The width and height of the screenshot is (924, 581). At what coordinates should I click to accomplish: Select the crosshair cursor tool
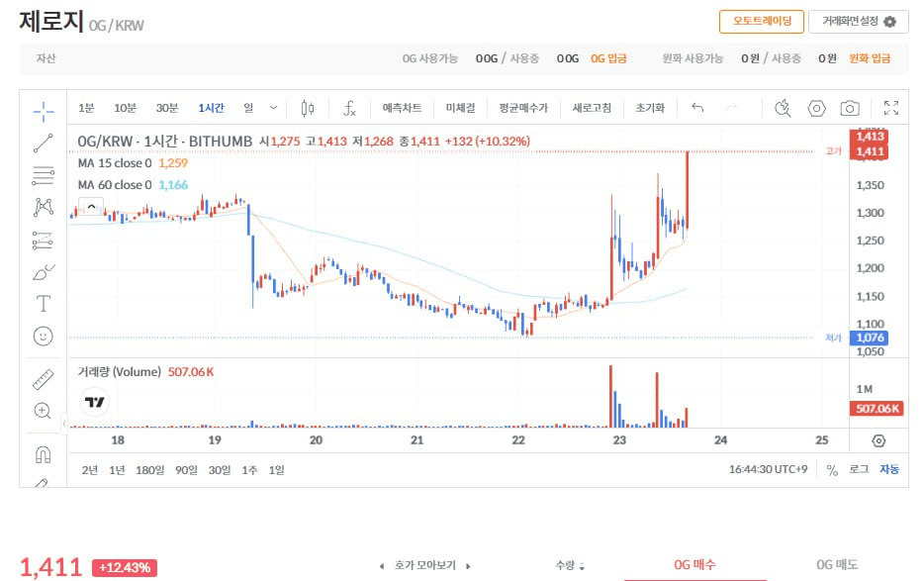click(42, 110)
